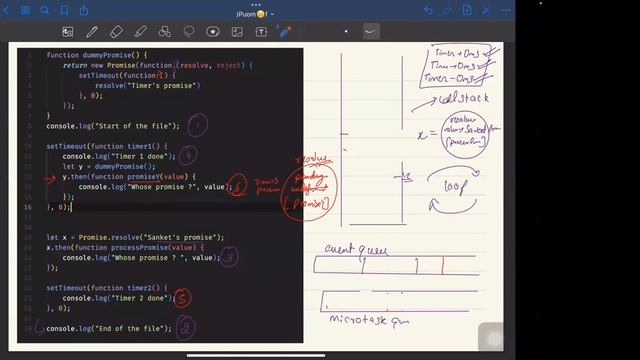Click the 'Timer 2 done' console.log line

coord(119,298)
